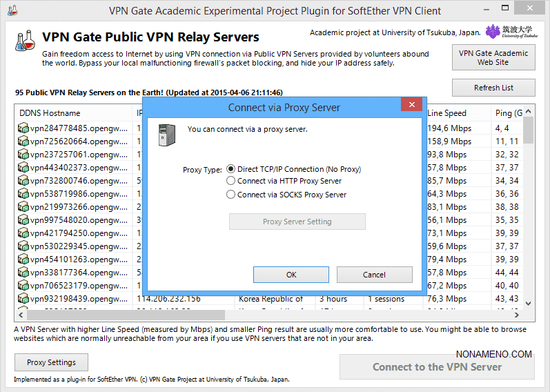Click the Proxy Server Setting button
Image resolution: width=550 pixels, height=392 pixels.
(x=297, y=222)
